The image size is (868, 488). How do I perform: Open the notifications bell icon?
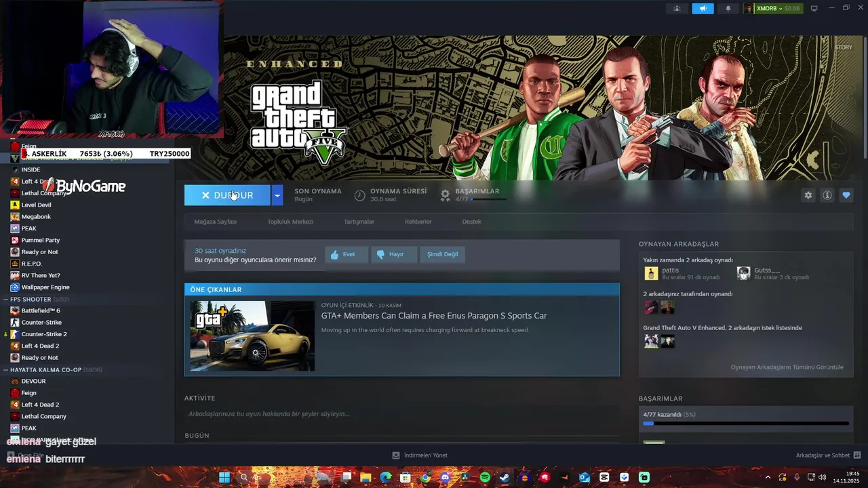(728, 8)
